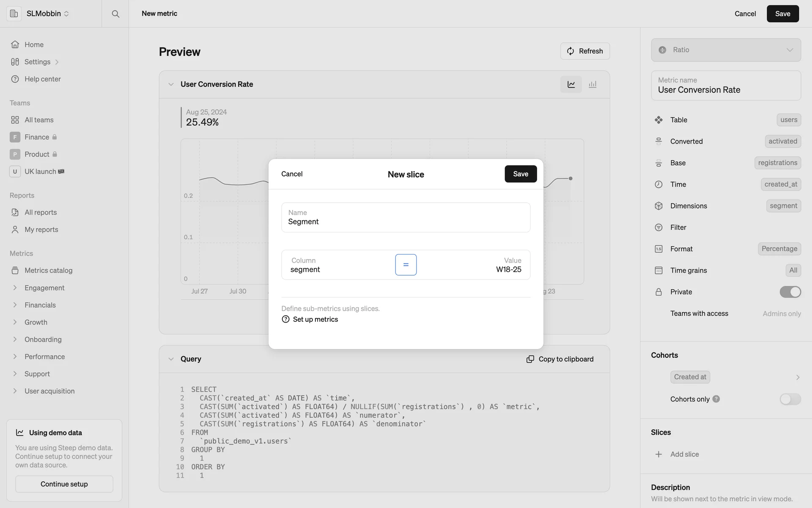Screen dimensions: 812x508
Task: Click the slice Name input field
Action: 406,218
